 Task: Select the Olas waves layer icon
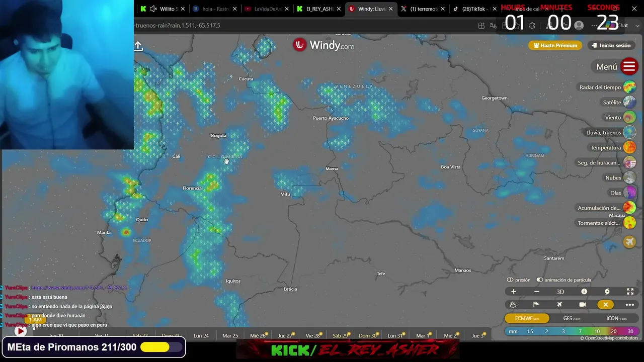[629, 193]
